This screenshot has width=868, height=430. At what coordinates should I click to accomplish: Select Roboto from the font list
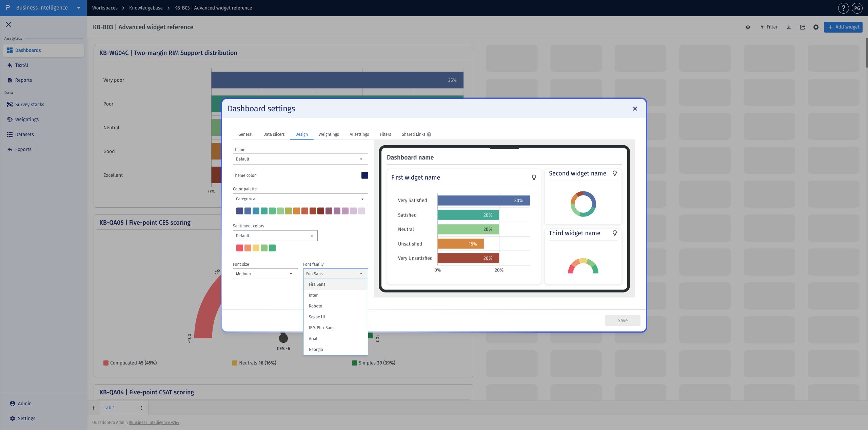tap(335, 306)
